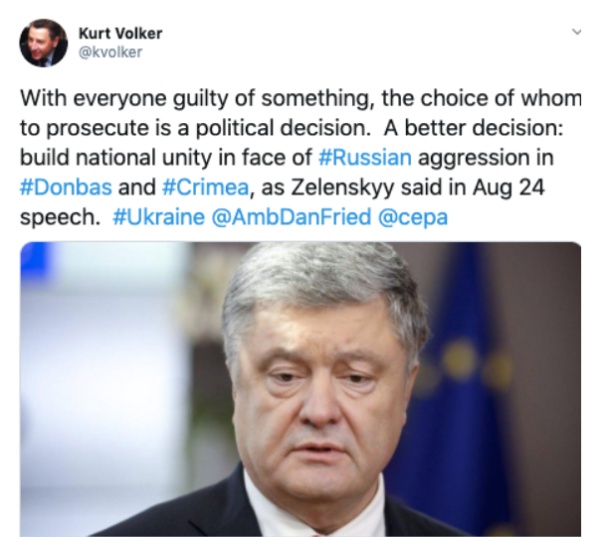
Task: Click the 'Aug 24' text in tweet
Action: coord(509,188)
